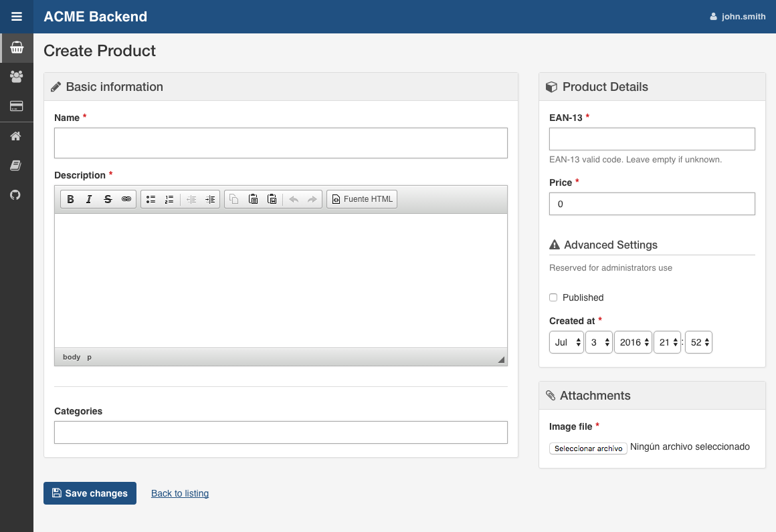
Task: Insert a bulleted list in editor
Action: click(x=151, y=199)
